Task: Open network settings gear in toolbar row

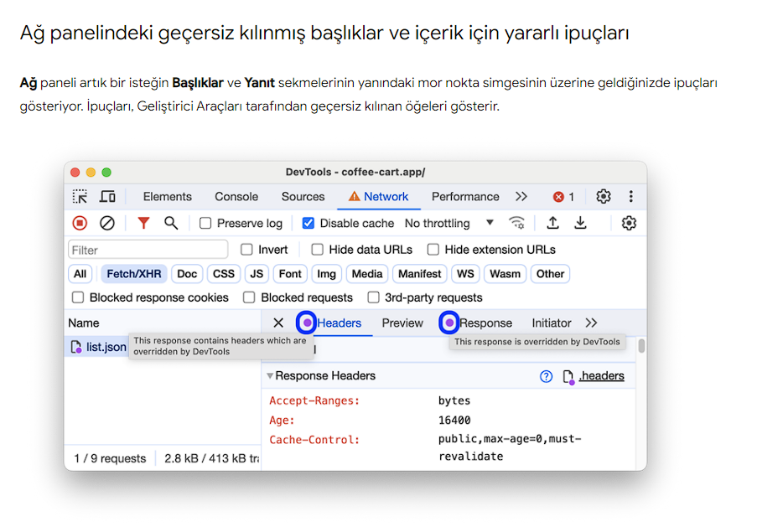Action: tap(629, 223)
